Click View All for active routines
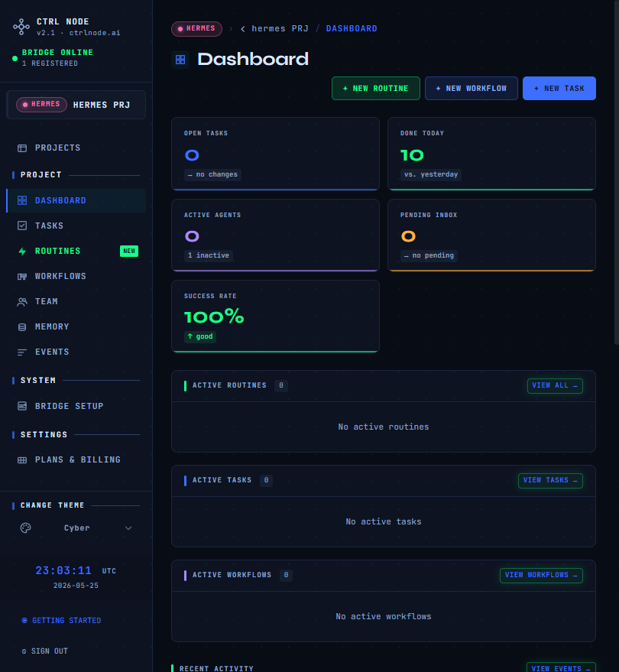Image resolution: width=619 pixels, height=672 pixels. 555,386
